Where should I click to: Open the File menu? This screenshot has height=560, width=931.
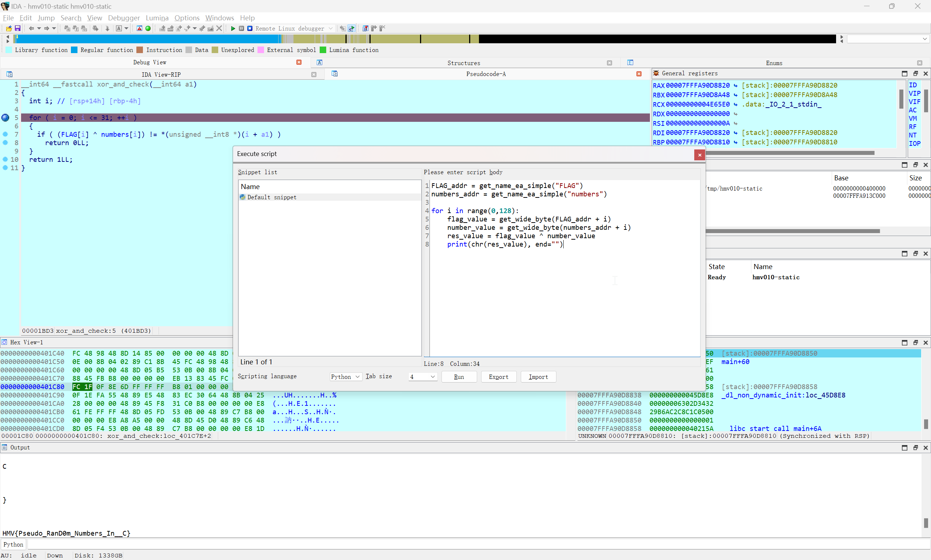coord(8,18)
